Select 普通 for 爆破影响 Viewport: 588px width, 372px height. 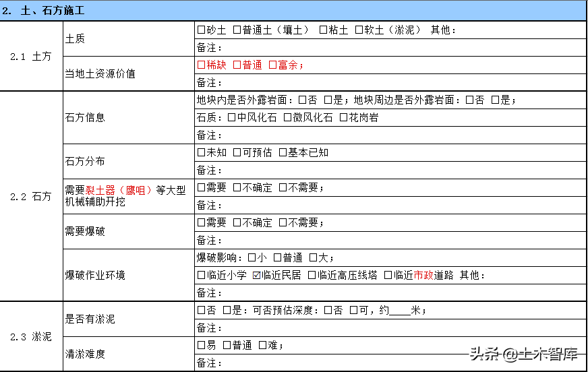tap(277, 257)
